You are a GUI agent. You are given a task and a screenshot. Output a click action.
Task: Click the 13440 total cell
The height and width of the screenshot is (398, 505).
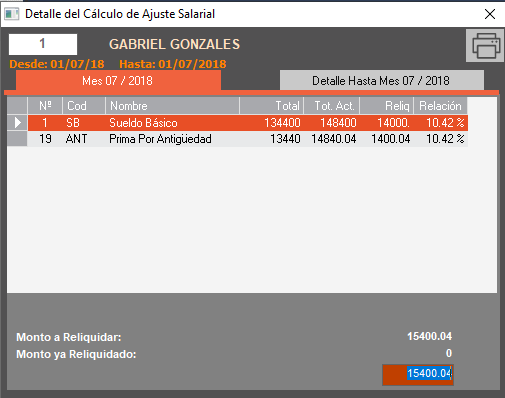pyautogui.click(x=271, y=139)
